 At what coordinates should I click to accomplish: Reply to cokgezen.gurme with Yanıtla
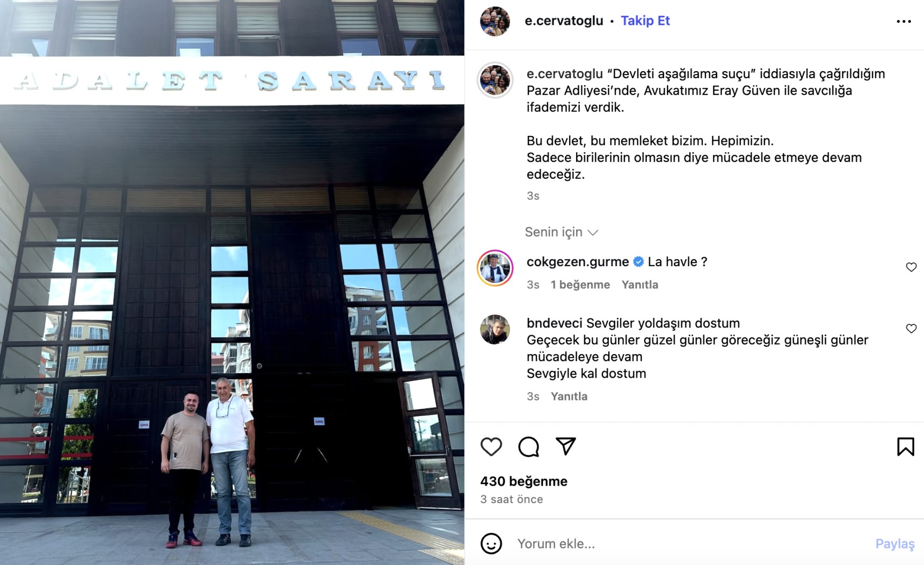[640, 285]
